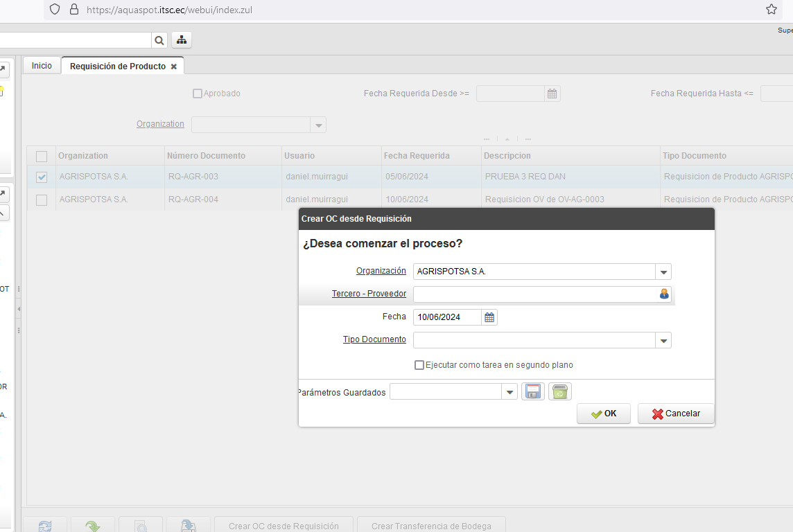793x532 pixels.
Task: Click the Cancelar button
Action: [x=676, y=414]
